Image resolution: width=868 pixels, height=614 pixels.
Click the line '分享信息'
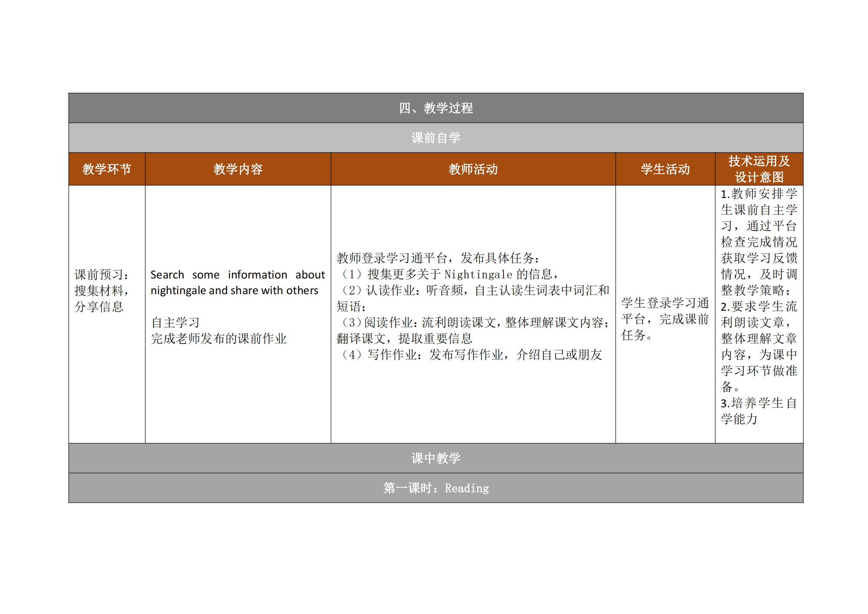[x=99, y=307]
